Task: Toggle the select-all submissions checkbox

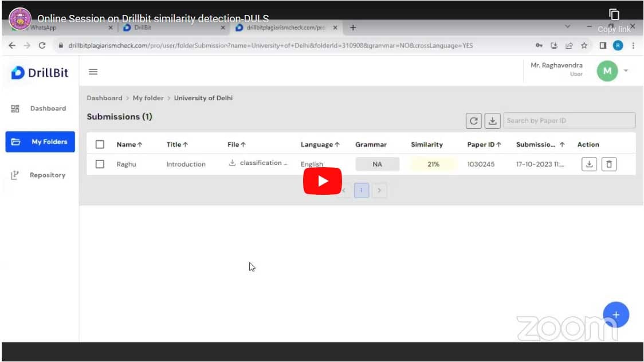Action: pyautogui.click(x=100, y=144)
